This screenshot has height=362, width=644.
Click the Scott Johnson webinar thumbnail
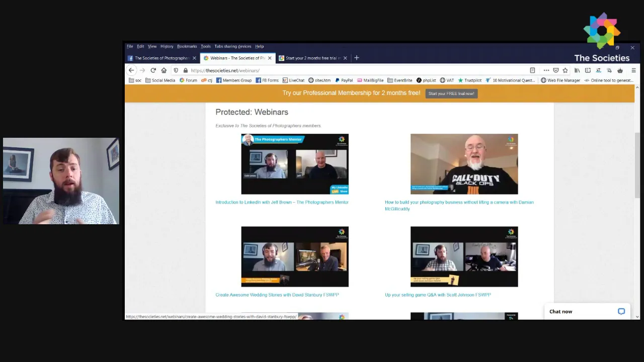pos(464,256)
